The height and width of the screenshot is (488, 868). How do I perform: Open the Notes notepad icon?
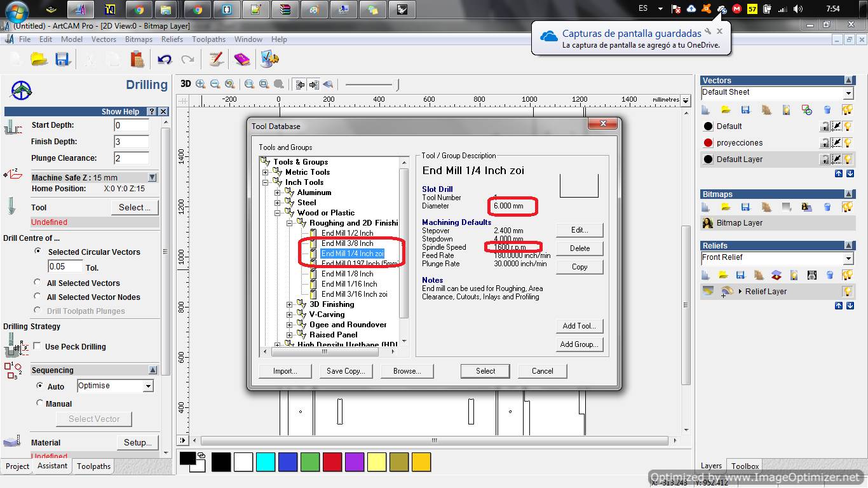coord(217,59)
